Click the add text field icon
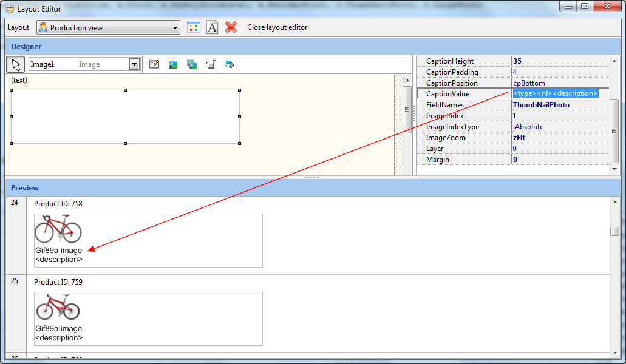Image resolution: width=626 pixels, height=364 pixels. coord(154,64)
